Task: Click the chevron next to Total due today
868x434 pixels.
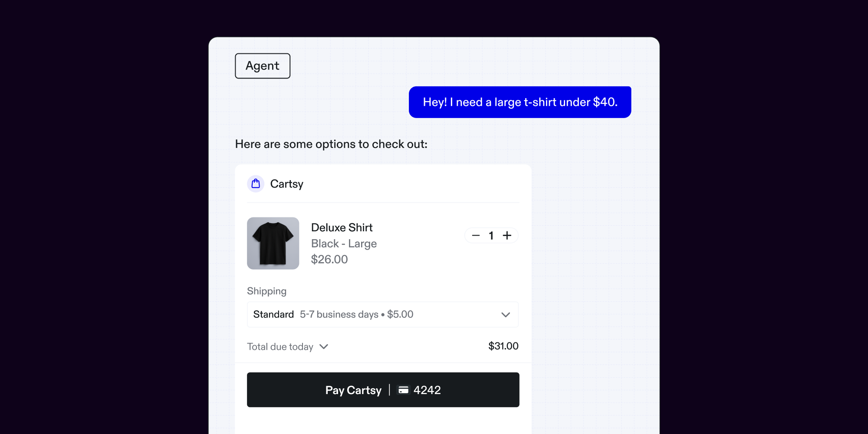Action: [x=323, y=347]
